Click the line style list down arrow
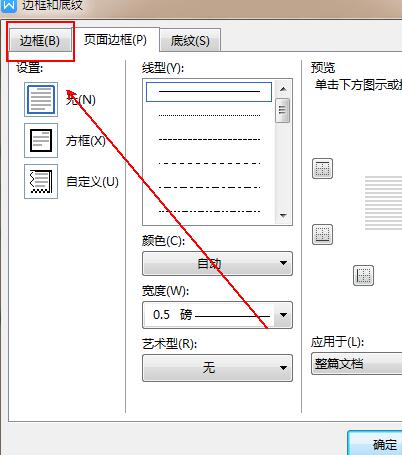The width and height of the screenshot is (402, 455). click(x=283, y=216)
